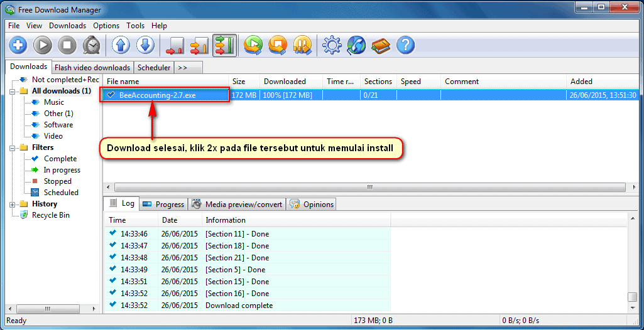This screenshot has width=644, height=330.
Task: Sort by Added column header
Action: [603, 82]
